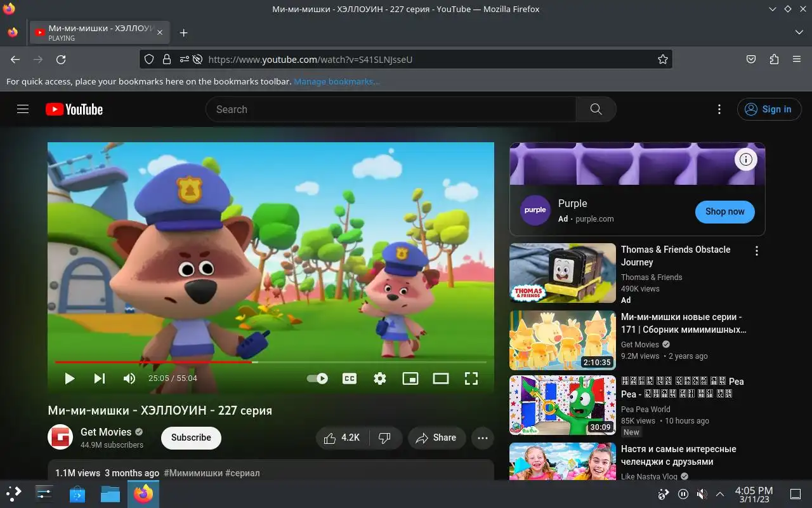Open Get Movies channel name link
Viewport: 812px width, 508px height.
pos(106,432)
